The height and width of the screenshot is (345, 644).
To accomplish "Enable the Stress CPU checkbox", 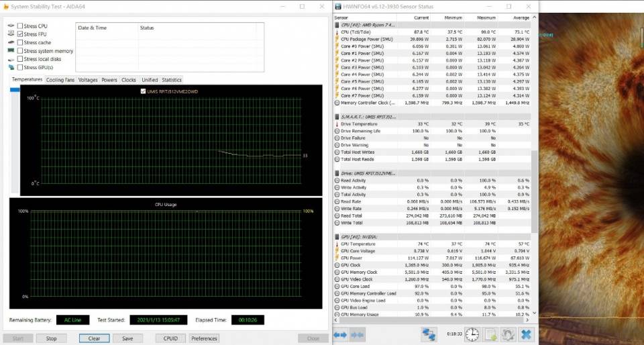I will tap(21, 26).
